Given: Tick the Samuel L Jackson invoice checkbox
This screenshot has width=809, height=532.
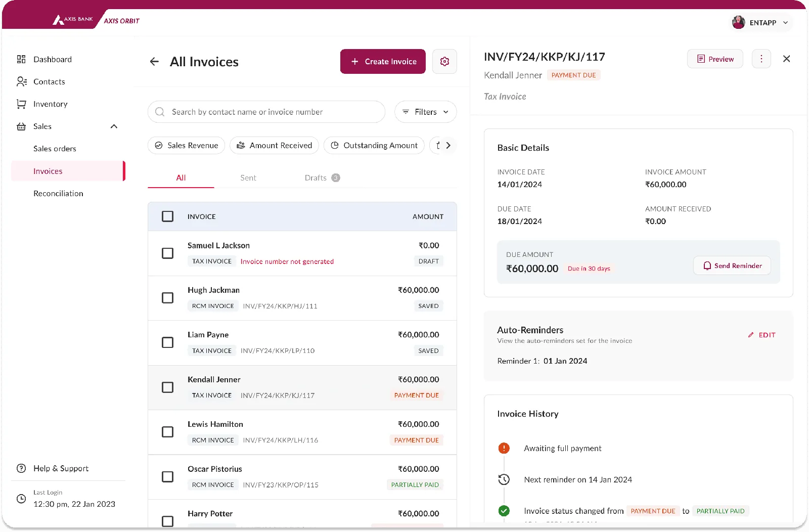Looking at the screenshot, I should click(x=167, y=253).
